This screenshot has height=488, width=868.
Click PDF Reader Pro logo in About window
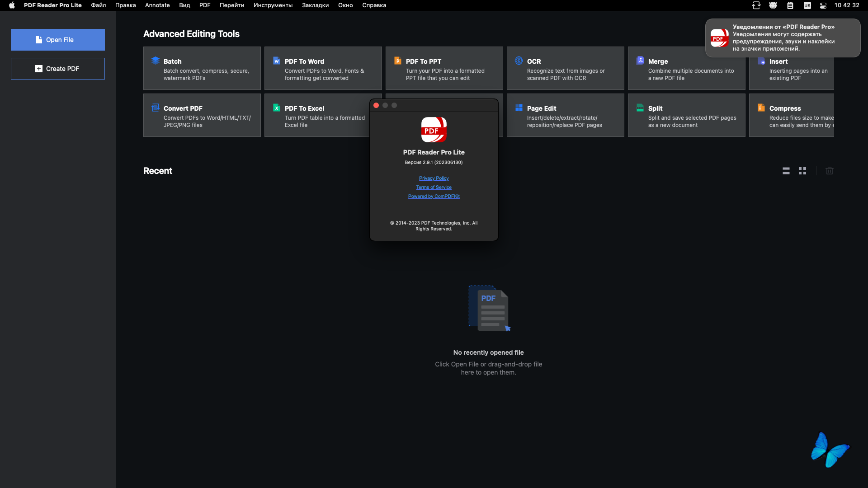[x=434, y=130]
